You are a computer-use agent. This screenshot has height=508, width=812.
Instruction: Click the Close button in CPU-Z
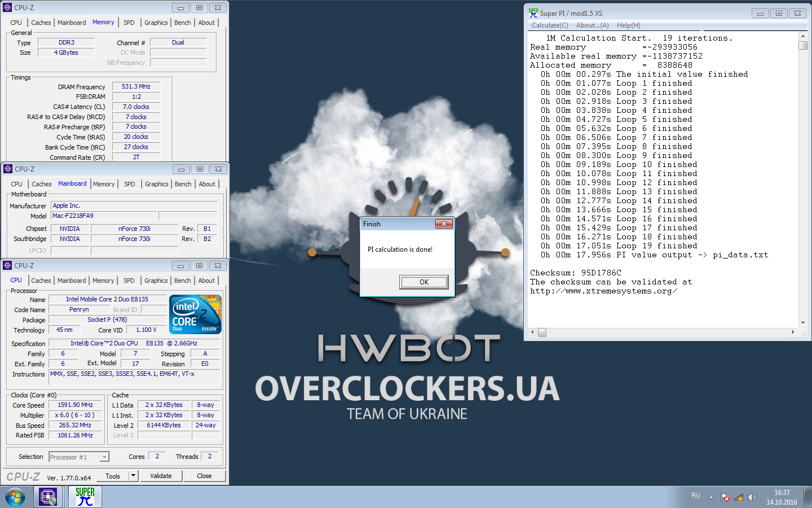click(x=204, y=476)
